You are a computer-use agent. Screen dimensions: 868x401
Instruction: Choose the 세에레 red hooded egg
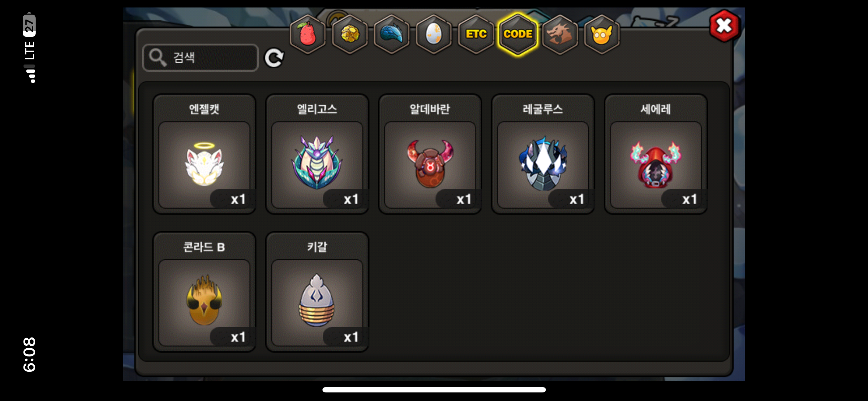[656, 154]
